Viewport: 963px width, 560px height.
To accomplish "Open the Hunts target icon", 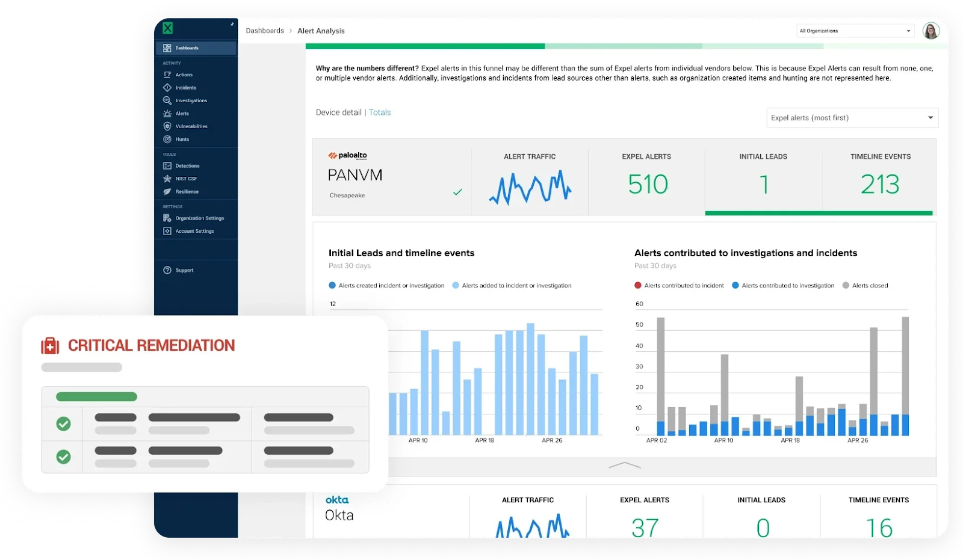I will pos(167,139).
